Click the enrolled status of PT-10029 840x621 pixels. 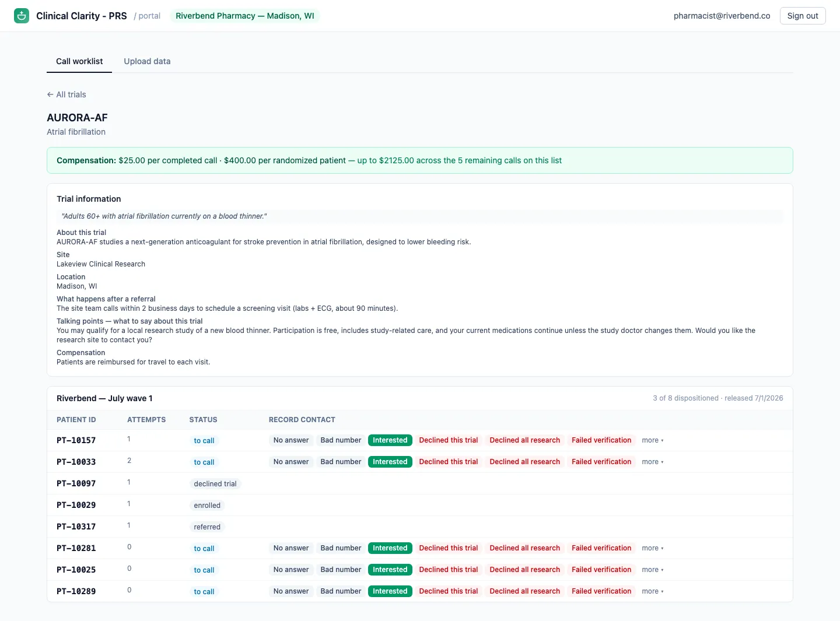click(x=207, y=506)
